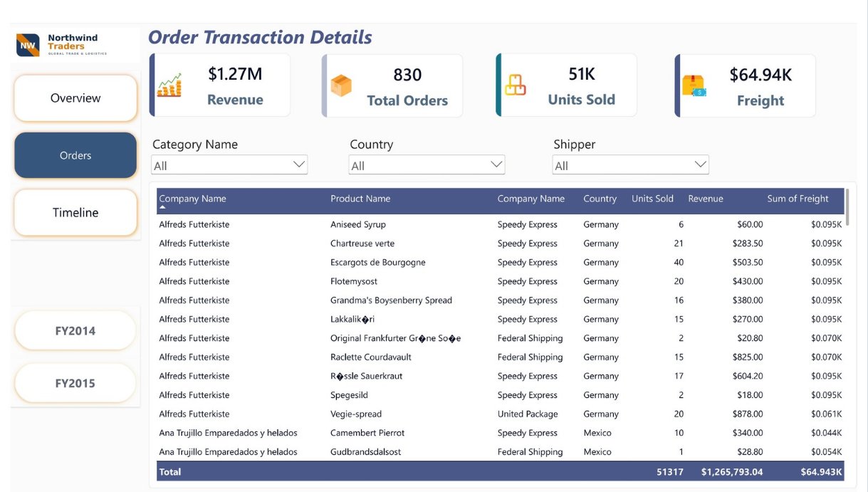Click the Freight package icon
This screenshot has width=868, height=492.
click(x=694, y=86)
